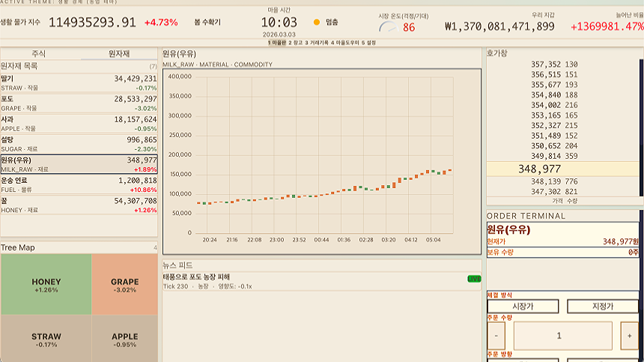This screenshot has width=644, height=362.
Task: Click the APPLE tile in Tree Map
Action: (x=124, y=340)
